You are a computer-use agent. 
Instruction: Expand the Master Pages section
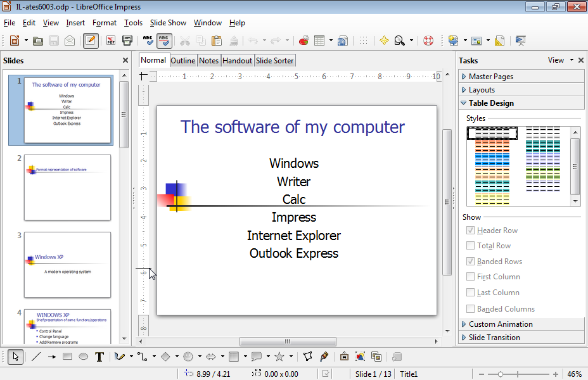point(521,77)
